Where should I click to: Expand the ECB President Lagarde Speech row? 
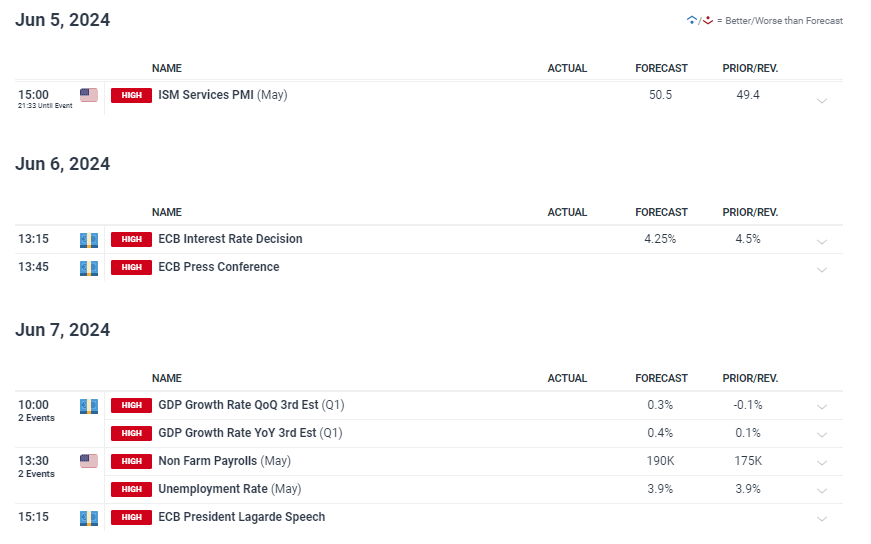822,519
